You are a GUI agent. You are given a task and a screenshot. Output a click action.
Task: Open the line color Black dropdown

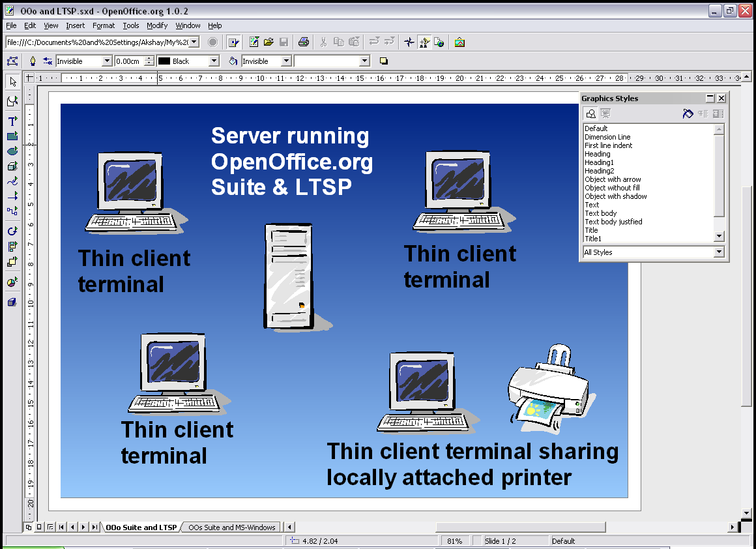coord(213,61)
